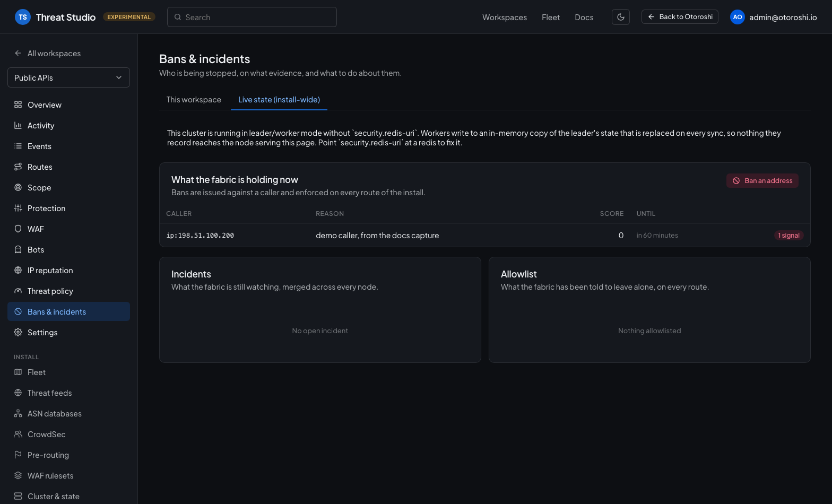Click the WAF shield icon
Image resolution: width=832 pixels, height=504 pixels.
coord(18,229)
